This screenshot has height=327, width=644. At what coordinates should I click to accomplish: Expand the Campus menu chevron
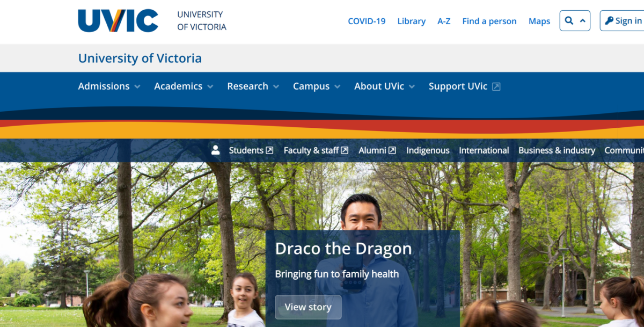point(337,87)
